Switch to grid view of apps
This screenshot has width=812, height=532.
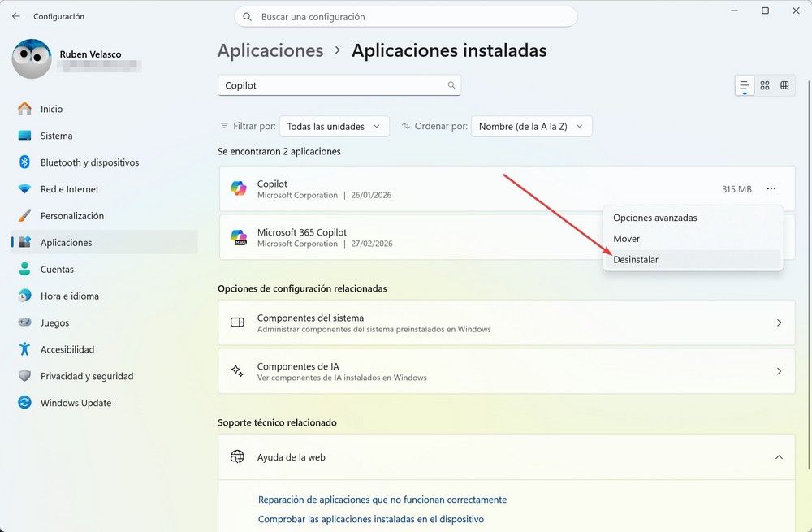coord(764,84)
